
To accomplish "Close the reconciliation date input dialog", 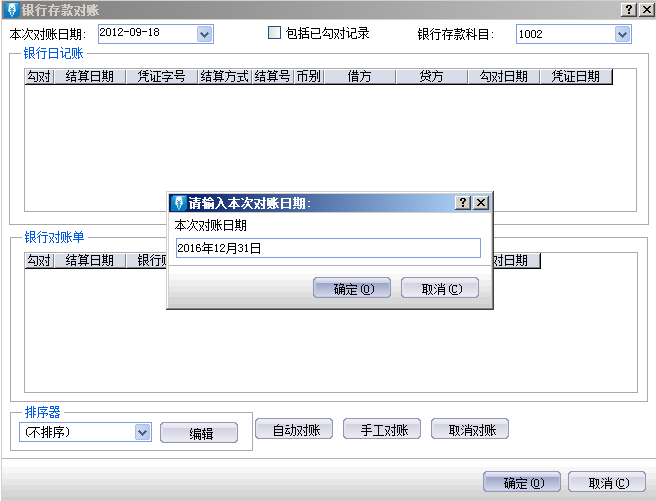I will [481, 203].
